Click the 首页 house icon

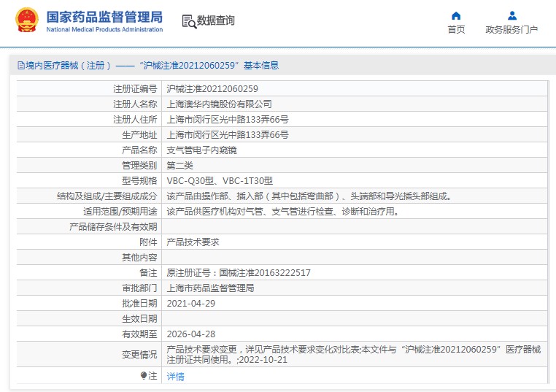point(456,15)
